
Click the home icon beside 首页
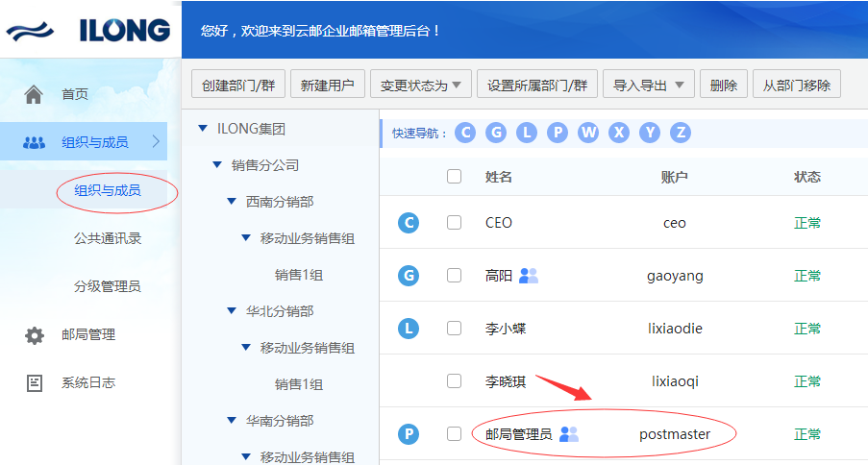[34, 94]
